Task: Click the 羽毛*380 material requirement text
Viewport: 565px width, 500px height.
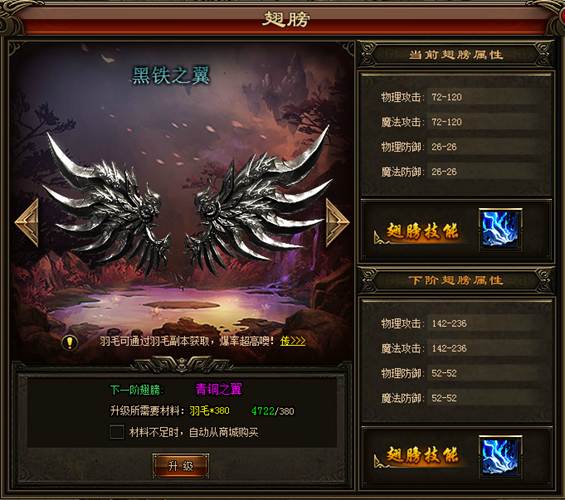Action: point(209,411)
